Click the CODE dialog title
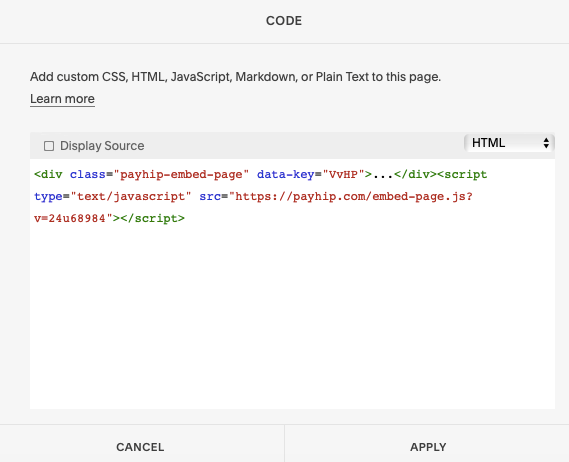Screen dimensions: 569x462 [284, 21]
